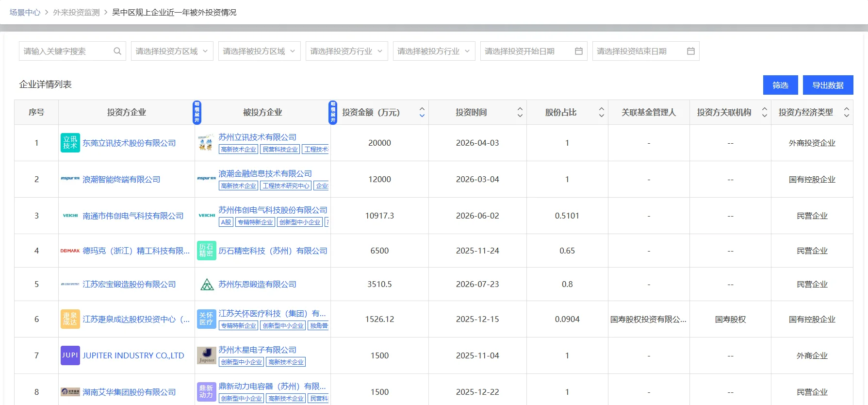The height and width of the screenshot is (405, 868).
Task: Click A股 tag under 苏州伟创电气
Action: click(x=226, y=222)
